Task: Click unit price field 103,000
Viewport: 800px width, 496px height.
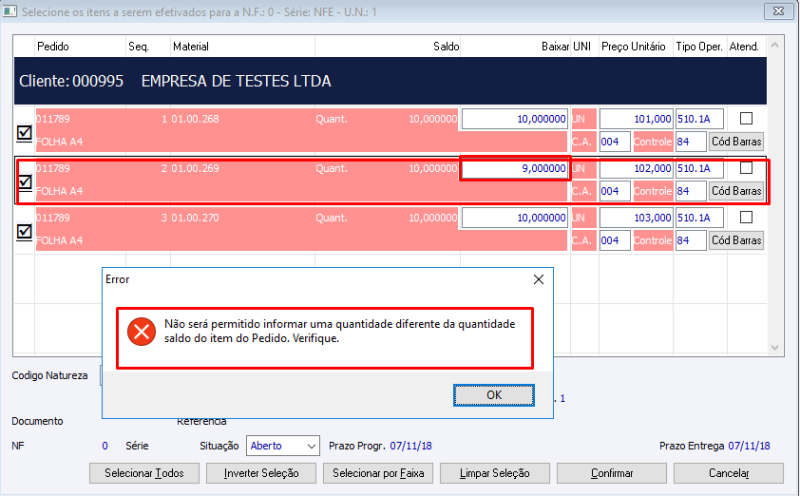Action: point(636,218)
